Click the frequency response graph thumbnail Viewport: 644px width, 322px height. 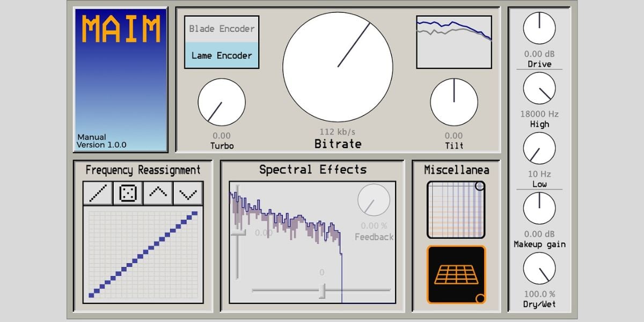coord(454,42)
